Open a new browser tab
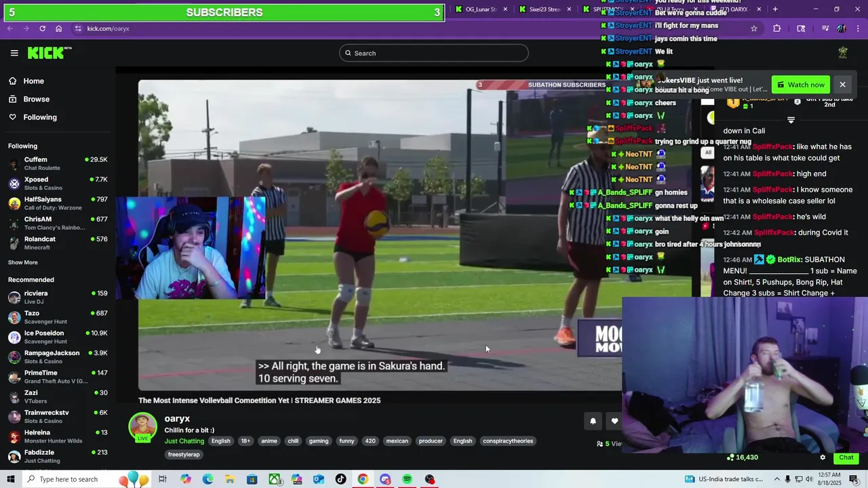 pyautogui.click(x=775, y=9)
